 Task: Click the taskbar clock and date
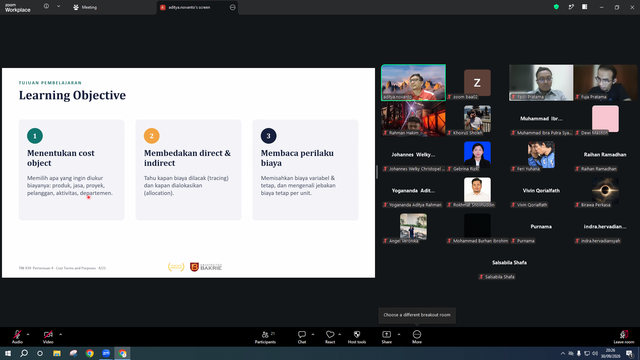coord(610,353)
